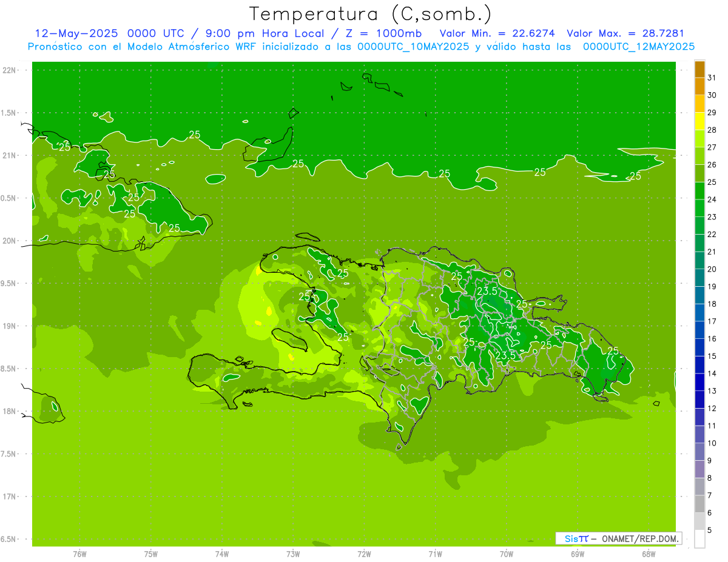728x562 pixels.
Task: Click legend color band between 28 and 29
Action: [x=699, y=121]
